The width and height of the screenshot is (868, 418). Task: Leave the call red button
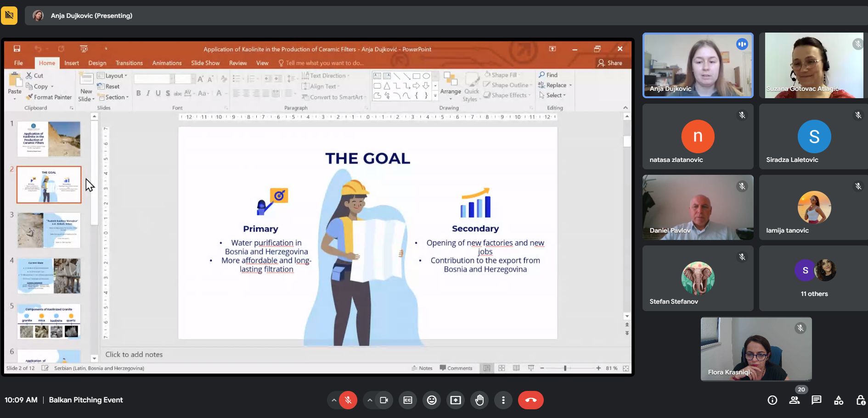click(531, 400)
